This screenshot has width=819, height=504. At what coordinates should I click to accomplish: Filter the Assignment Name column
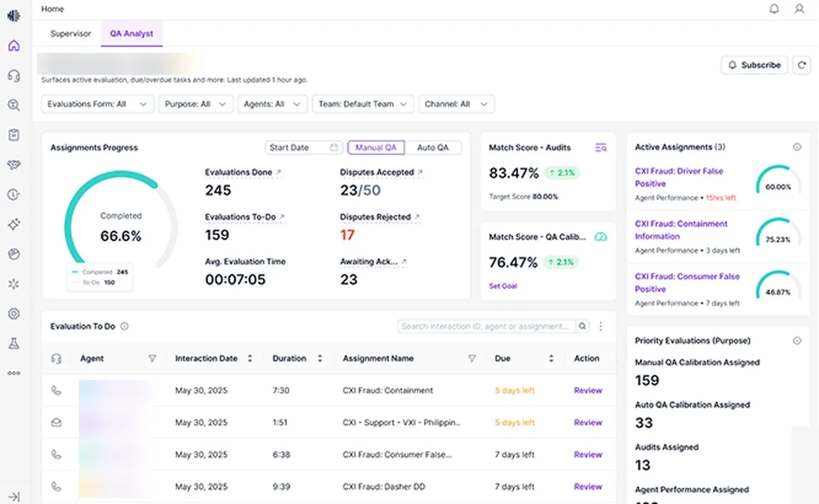472,359
